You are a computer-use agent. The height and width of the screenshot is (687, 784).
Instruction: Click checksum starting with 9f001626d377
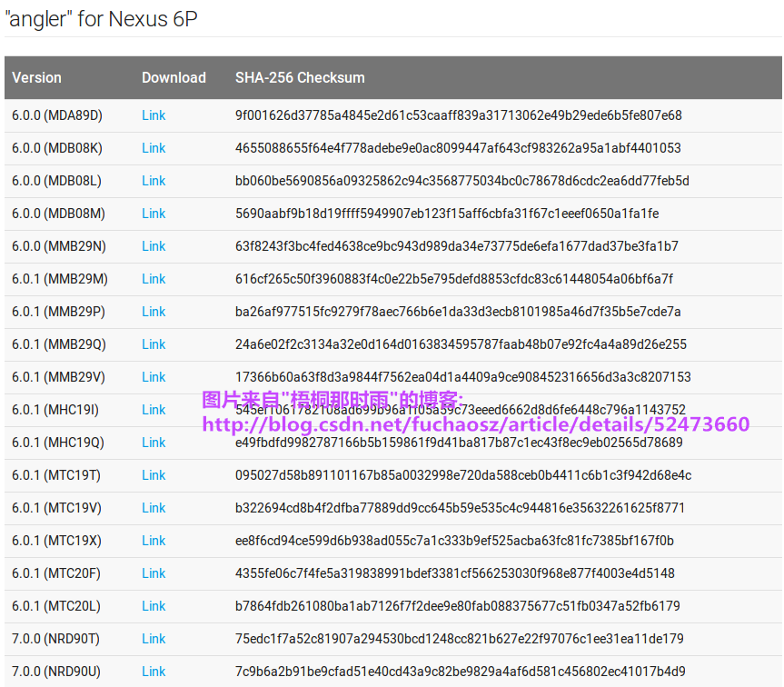point(459,115)
